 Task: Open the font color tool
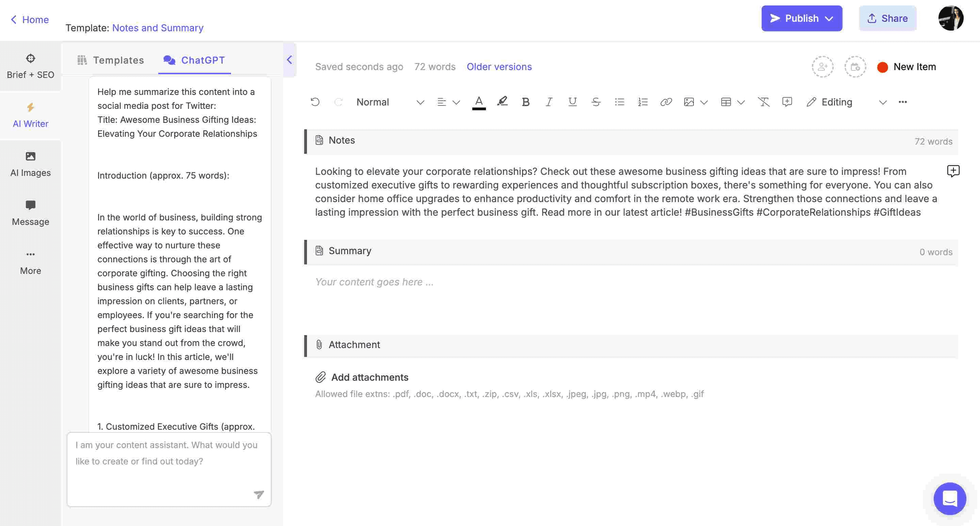pos(479,102)
